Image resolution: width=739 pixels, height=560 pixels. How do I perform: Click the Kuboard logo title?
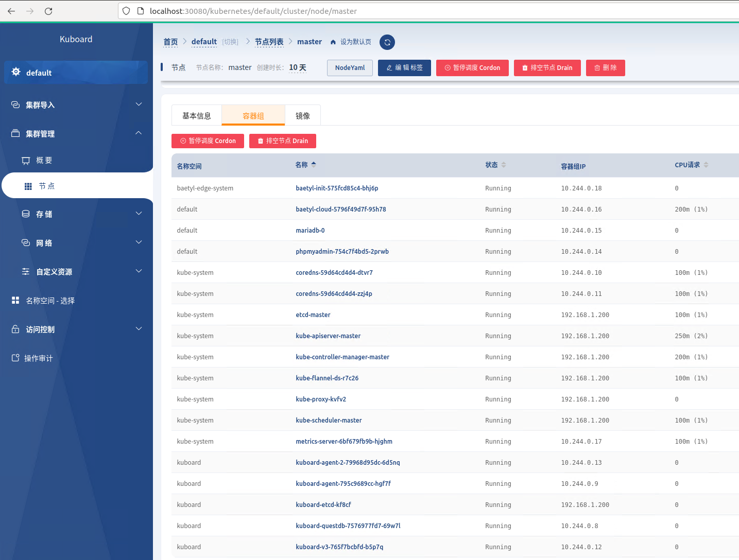coord(76,39)
